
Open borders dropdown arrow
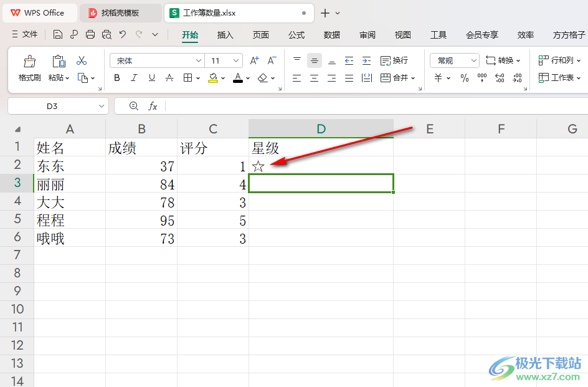point(198,78)
